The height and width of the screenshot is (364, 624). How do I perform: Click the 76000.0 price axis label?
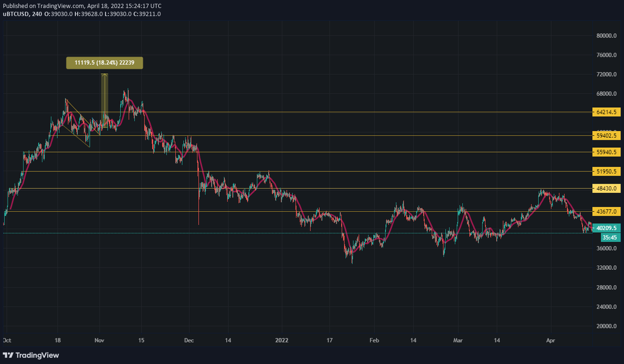tap(606, 55)
